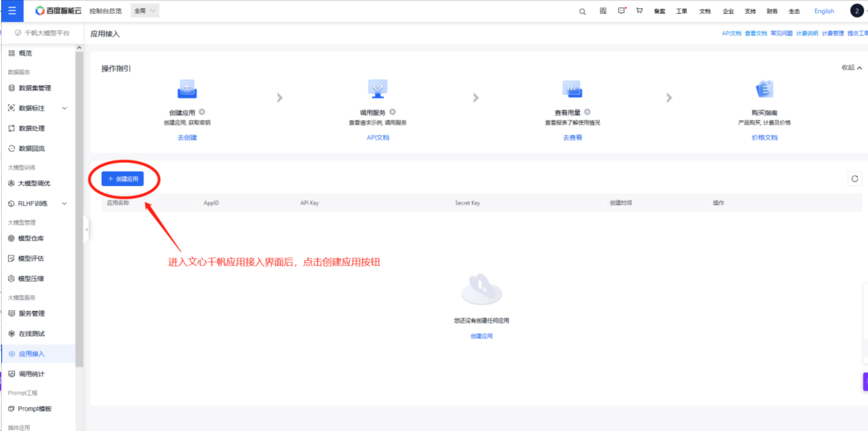
Task: Open the message notification icon
Action: click(622, 11)
